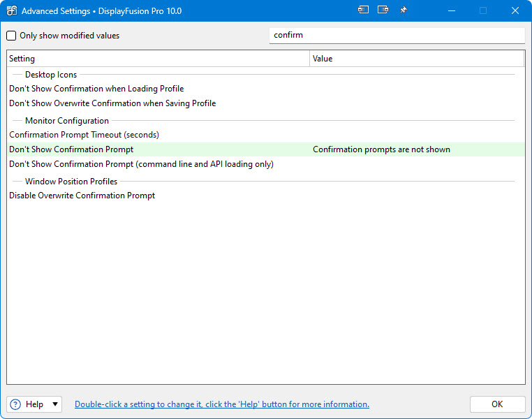Click the Value column header
Screen dimensions: 532x419
pos(417,59)
